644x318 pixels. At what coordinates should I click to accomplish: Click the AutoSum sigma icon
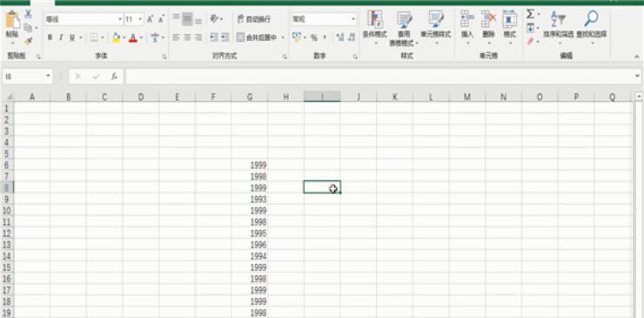[x=531, y=15]
